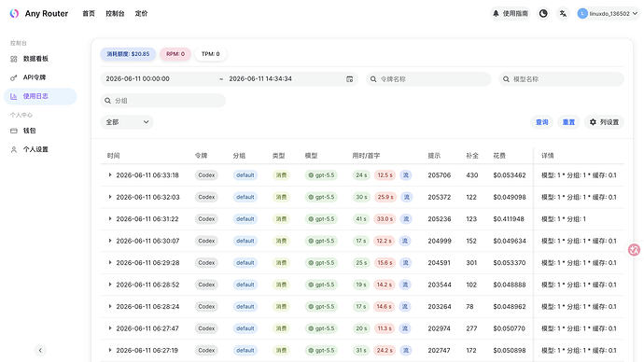
Task: Click the 12.5 s first-token badge
Action: 385,175
